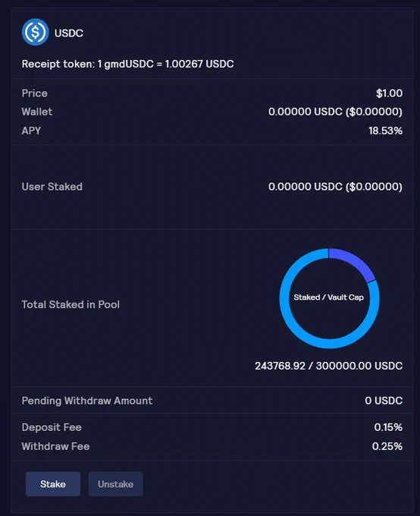Click the USDC coin logo icon
This screenshot has height=516, width=420.
tap(35, 32)
